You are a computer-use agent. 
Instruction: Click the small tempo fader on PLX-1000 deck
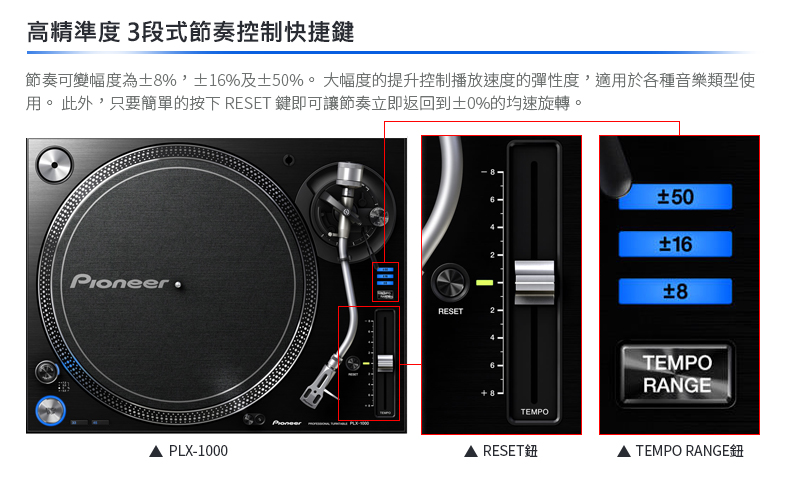(385, 363)
